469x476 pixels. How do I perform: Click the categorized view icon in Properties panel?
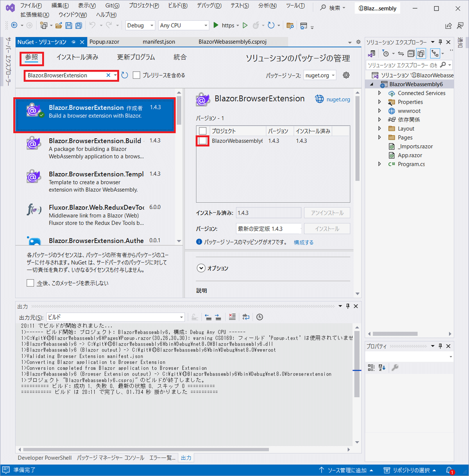point(371,367)
